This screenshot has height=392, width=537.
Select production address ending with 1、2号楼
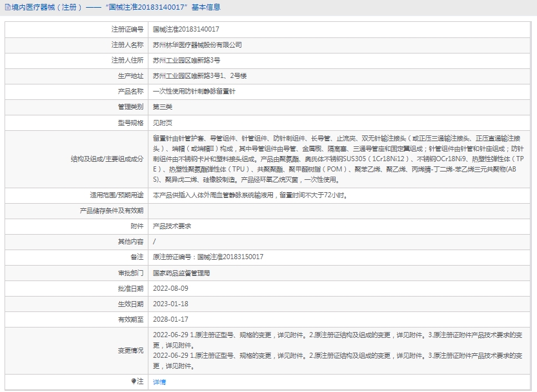[x=199, y=76]
